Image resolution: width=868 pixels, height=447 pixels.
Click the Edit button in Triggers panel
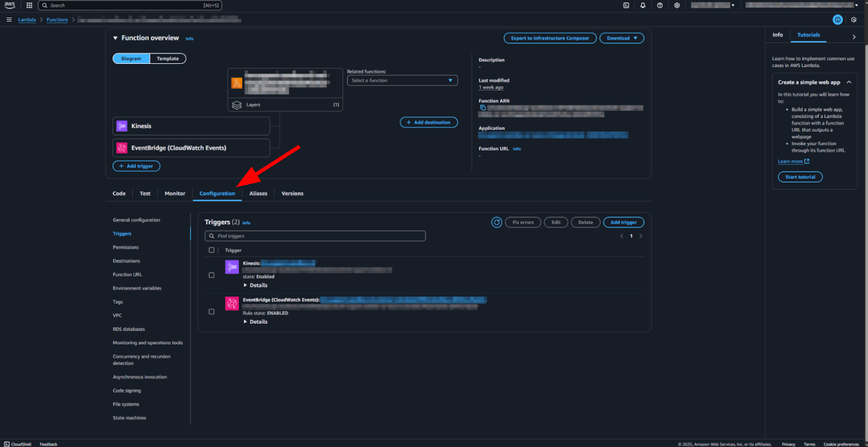pos(556,222)
